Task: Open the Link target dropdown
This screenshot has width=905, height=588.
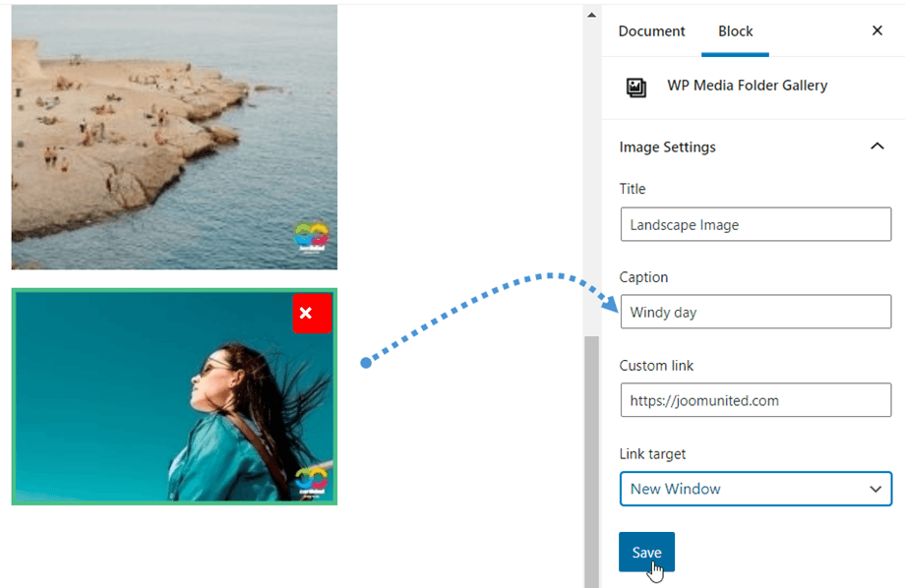Action: (x=755, y=489)
